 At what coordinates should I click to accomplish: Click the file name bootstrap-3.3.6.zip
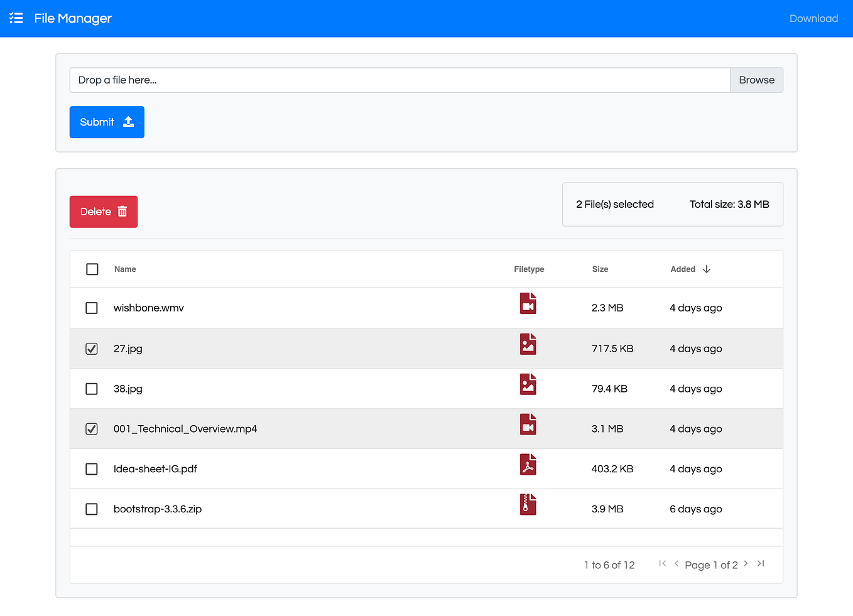point(158,509)
